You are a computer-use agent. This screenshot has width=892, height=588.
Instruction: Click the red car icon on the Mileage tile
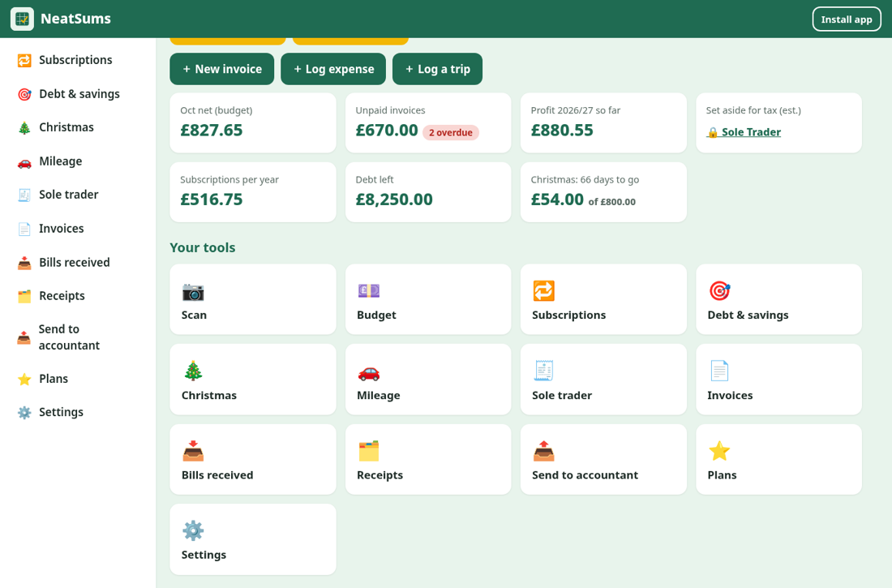point(369,371)
